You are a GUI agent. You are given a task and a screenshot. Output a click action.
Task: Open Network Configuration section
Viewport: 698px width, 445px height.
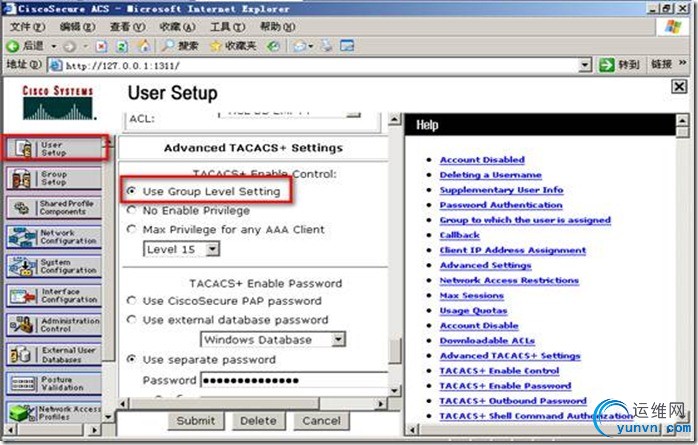tap(54, 237)
